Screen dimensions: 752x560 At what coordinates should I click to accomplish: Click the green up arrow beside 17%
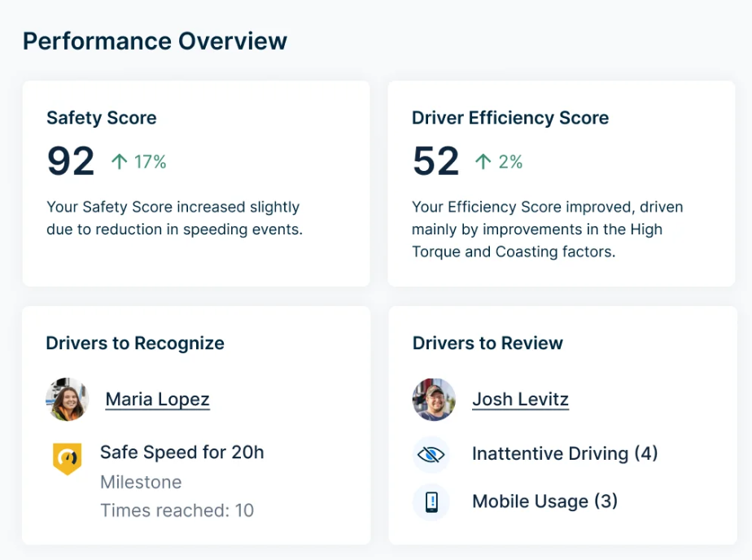[120, 162]
